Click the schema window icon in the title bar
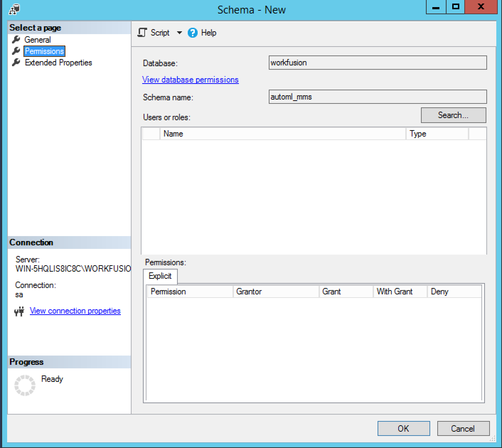This screenshot has height=448, width=502. (x=14, y=9)
